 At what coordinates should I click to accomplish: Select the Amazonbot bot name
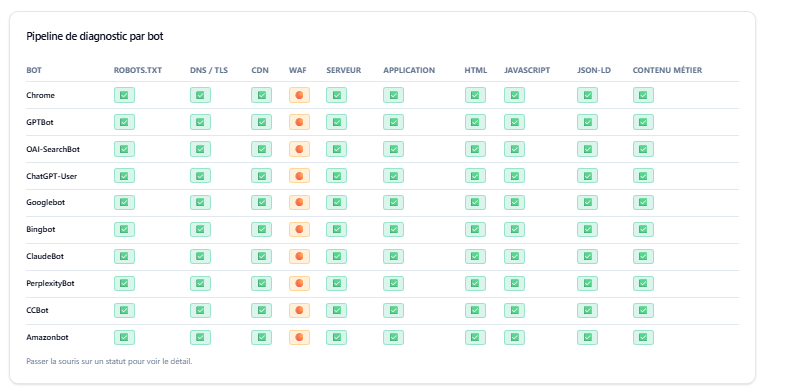coord(47,337)
